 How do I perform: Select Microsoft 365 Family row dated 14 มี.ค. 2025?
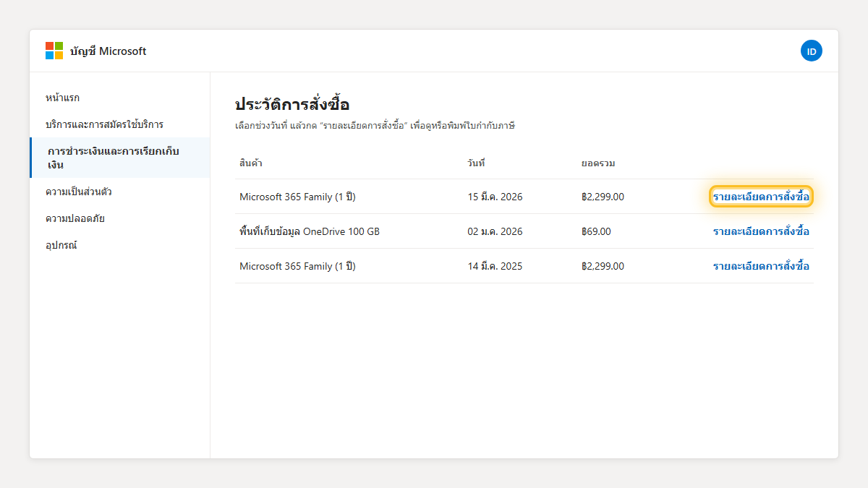point(524,266)
